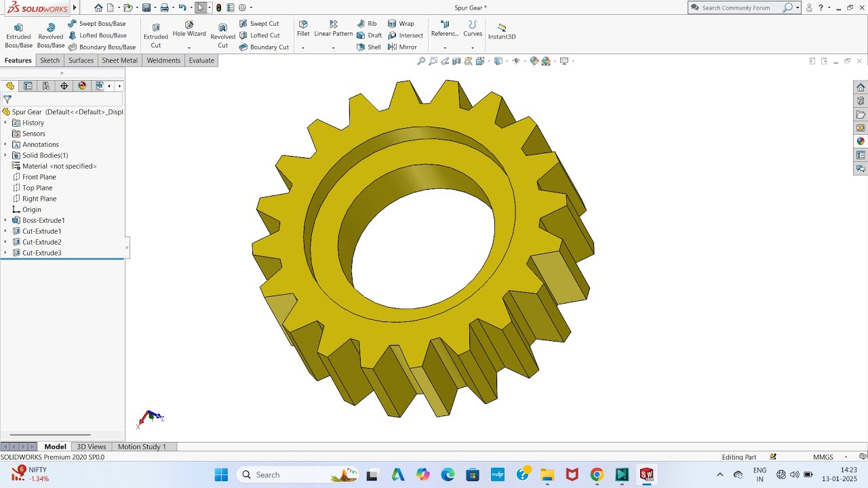Apply the Shell feature
The image size is (868, 488).
click(x=369, y=47)
